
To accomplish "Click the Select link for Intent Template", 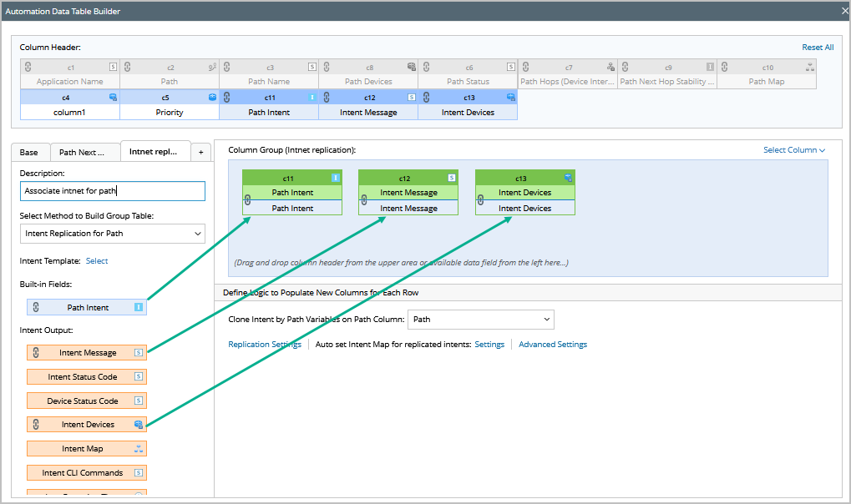I will click(97, 261).
